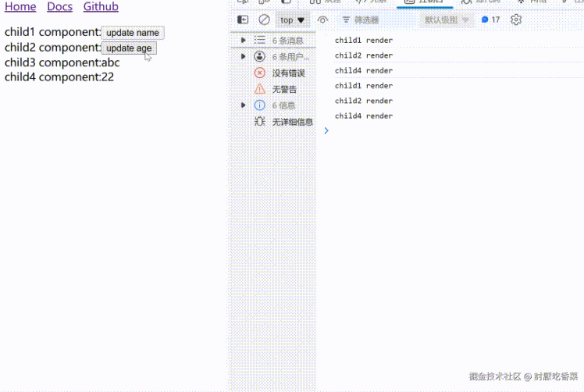
Task: Click the child3 component:abc text
Action: (62, 62)
